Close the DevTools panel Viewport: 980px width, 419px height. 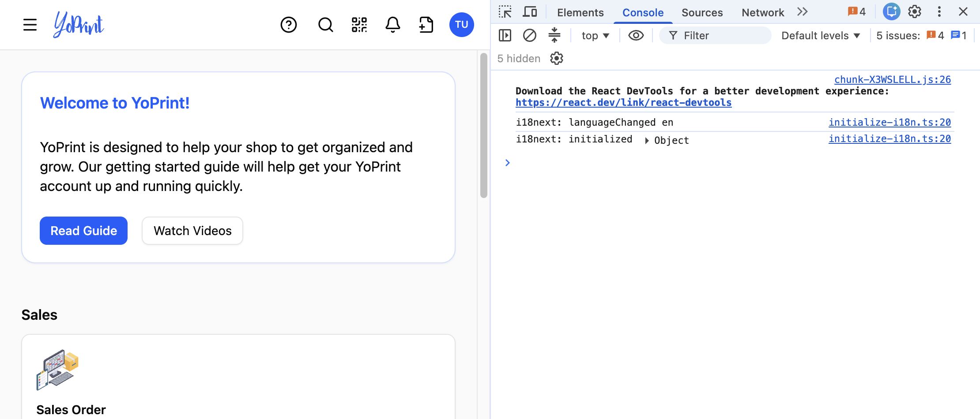coord(963,12)
